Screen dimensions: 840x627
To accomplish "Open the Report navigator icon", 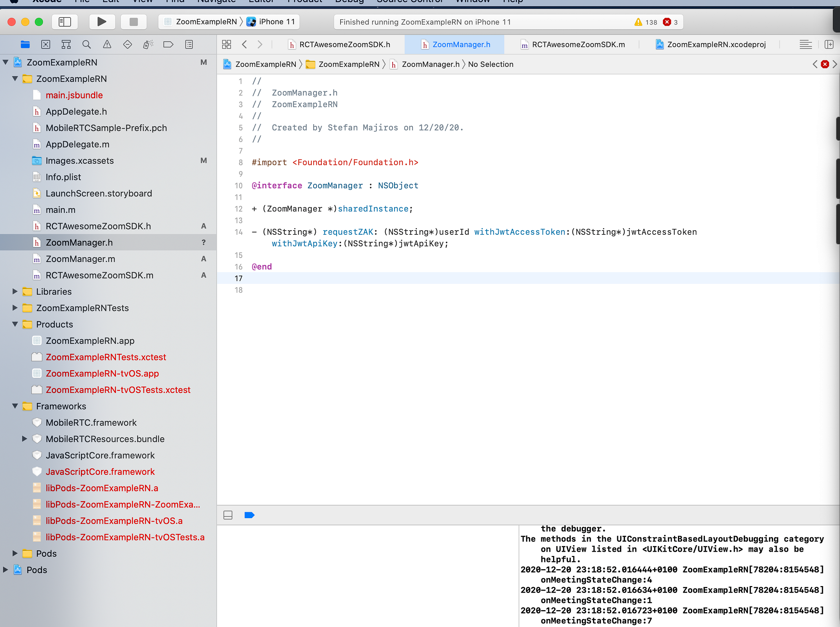I will 189,44.
